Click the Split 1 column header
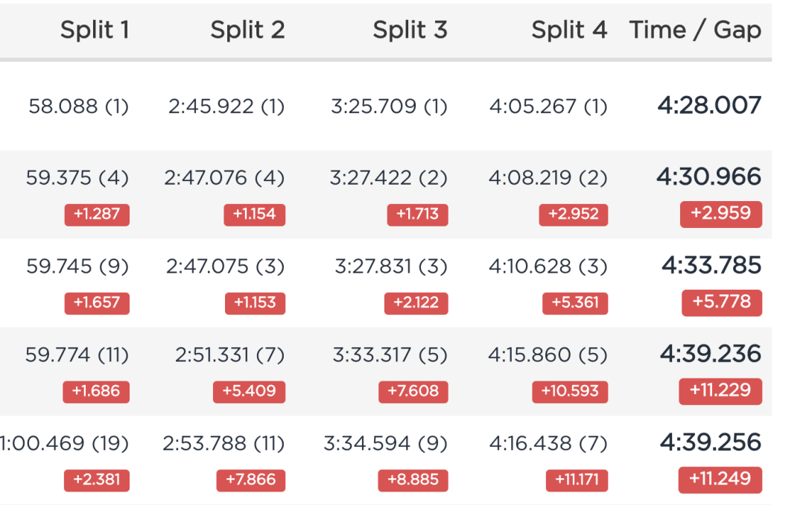Viewport: 812px width, 505px height. pyautogui.click(x=95, y=30)
